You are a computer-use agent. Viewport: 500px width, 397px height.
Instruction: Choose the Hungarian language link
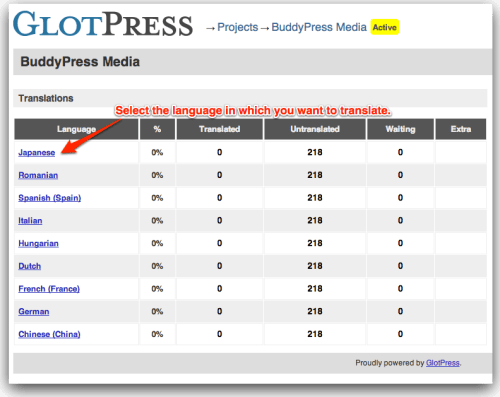coord(38,243)
